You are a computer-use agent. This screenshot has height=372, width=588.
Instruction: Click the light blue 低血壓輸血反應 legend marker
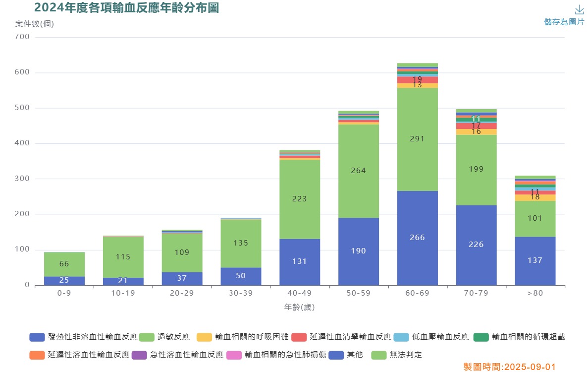[401, 337]
